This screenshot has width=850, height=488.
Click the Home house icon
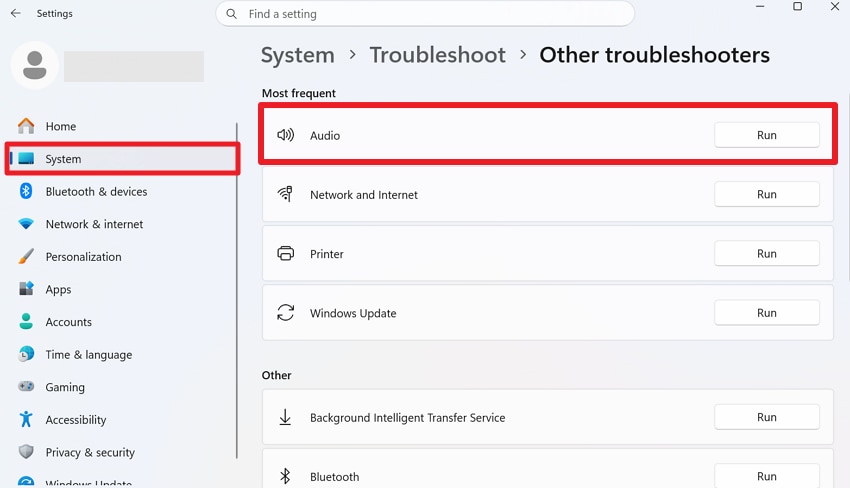25,126
